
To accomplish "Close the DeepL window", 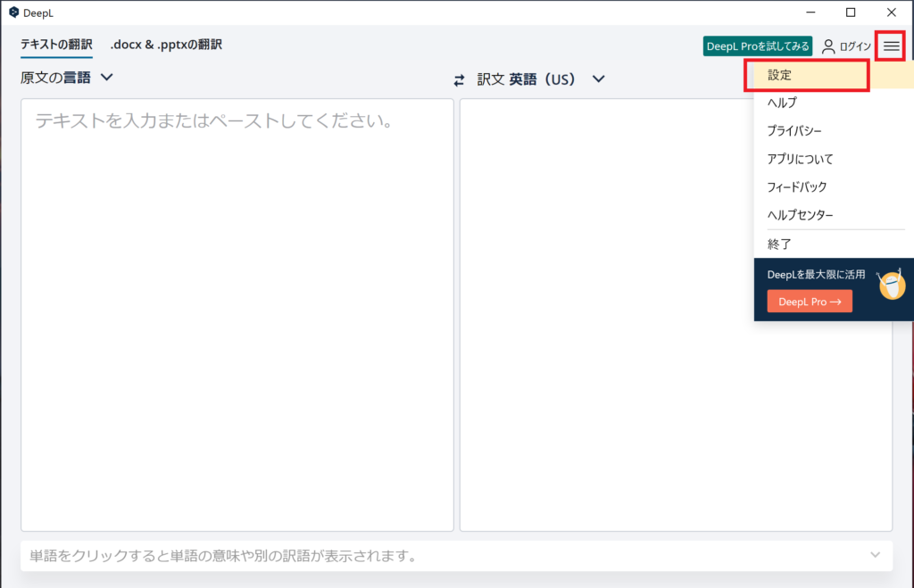I will tap(892, 12).
